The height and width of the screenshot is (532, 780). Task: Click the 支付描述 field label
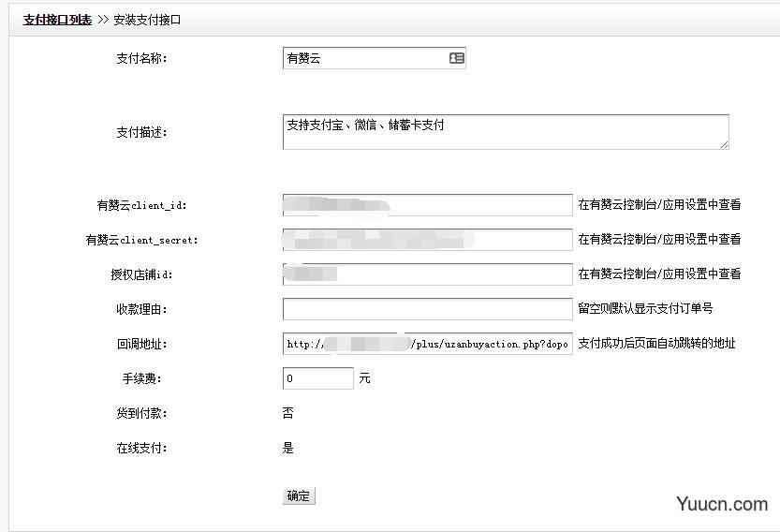[140, 132]
